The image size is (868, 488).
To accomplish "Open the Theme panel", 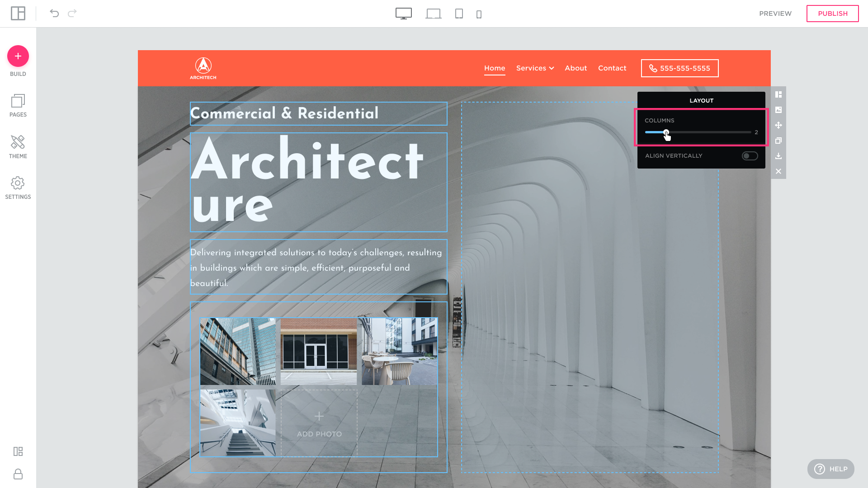I will point(18,147).
